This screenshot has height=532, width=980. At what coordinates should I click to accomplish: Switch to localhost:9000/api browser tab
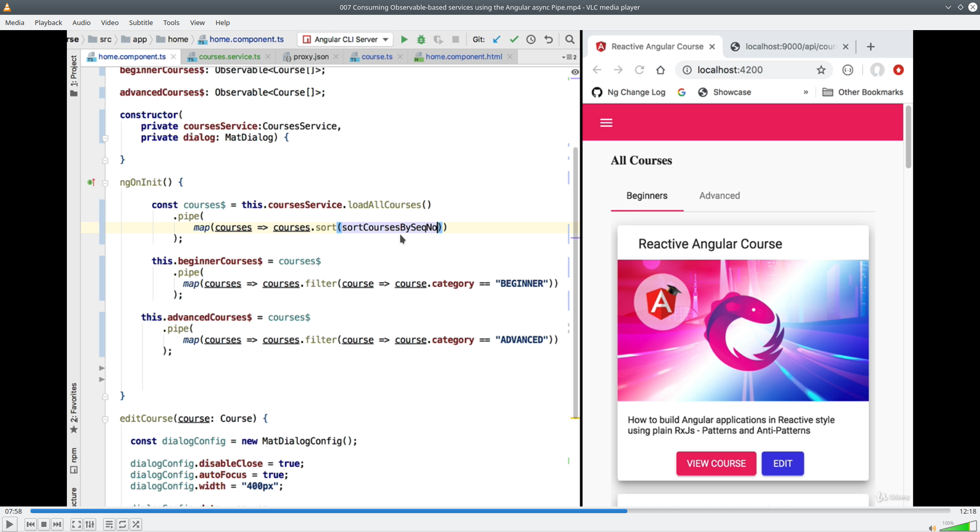point(790,46)
